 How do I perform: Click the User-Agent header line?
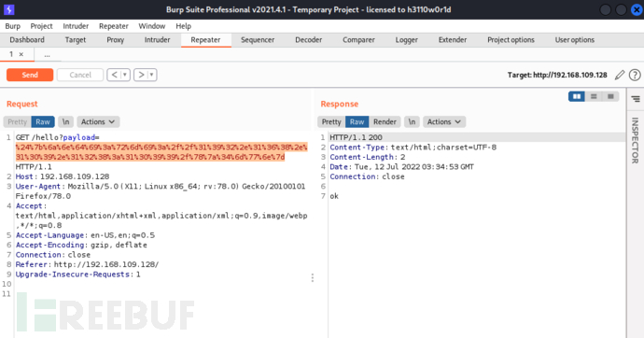tap(161, 191)
